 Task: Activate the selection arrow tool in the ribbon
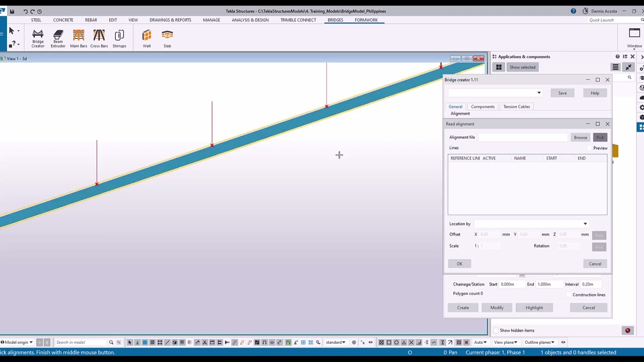(x=12, y=31)
